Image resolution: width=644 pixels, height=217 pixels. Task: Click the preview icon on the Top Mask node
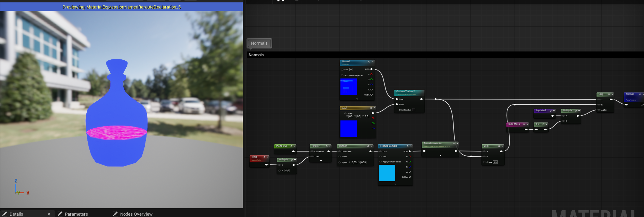[550, 111]
